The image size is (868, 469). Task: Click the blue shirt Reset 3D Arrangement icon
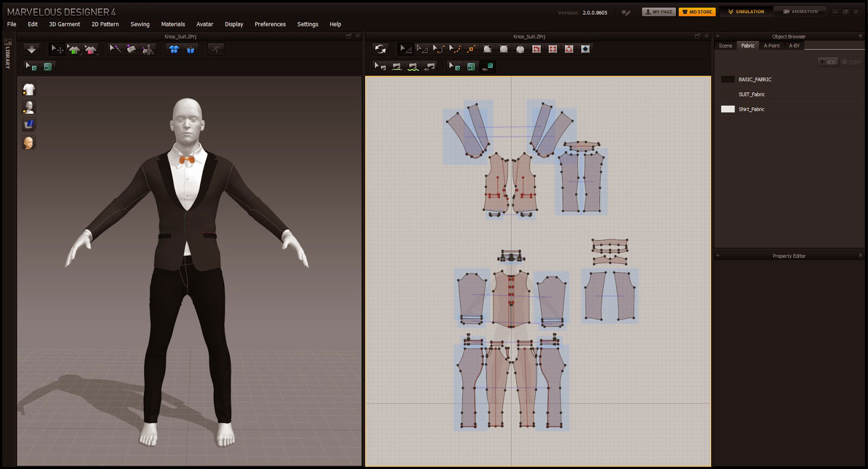point(174,49)
